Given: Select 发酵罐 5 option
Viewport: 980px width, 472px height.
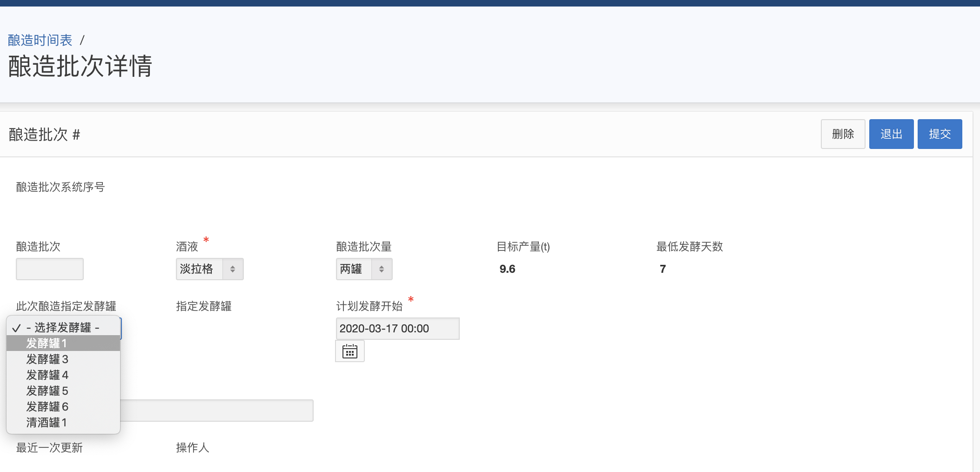Looking at the screenshot, I should (47, 391).
